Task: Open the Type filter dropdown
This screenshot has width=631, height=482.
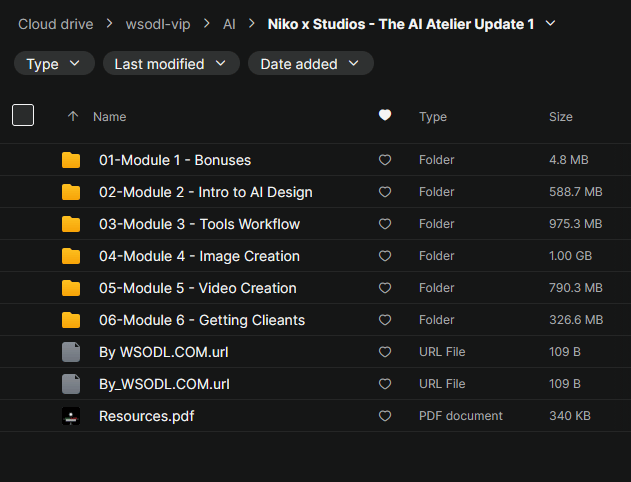Action: point(54,64)
